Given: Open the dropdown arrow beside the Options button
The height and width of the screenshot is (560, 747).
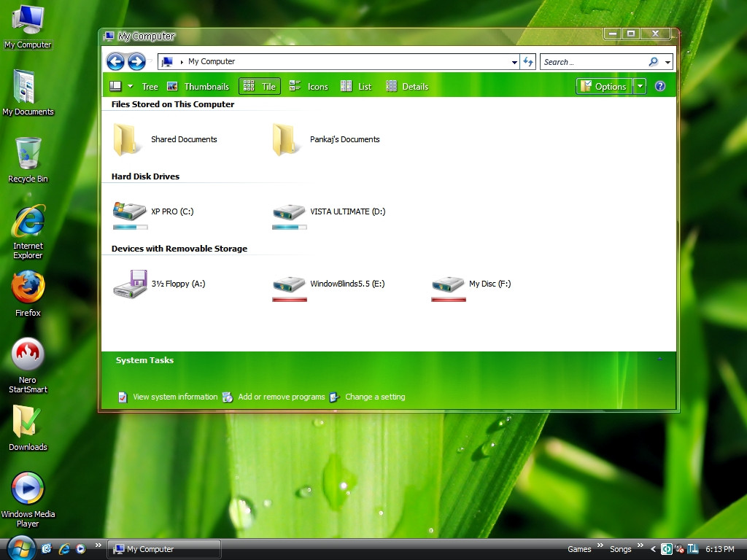Looking at the screenshot, I should (640, 86).
